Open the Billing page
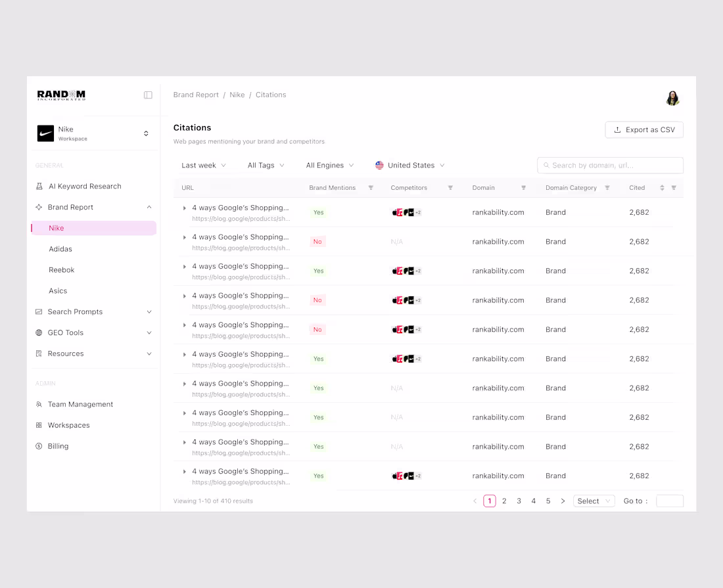 tap(58, 446)
